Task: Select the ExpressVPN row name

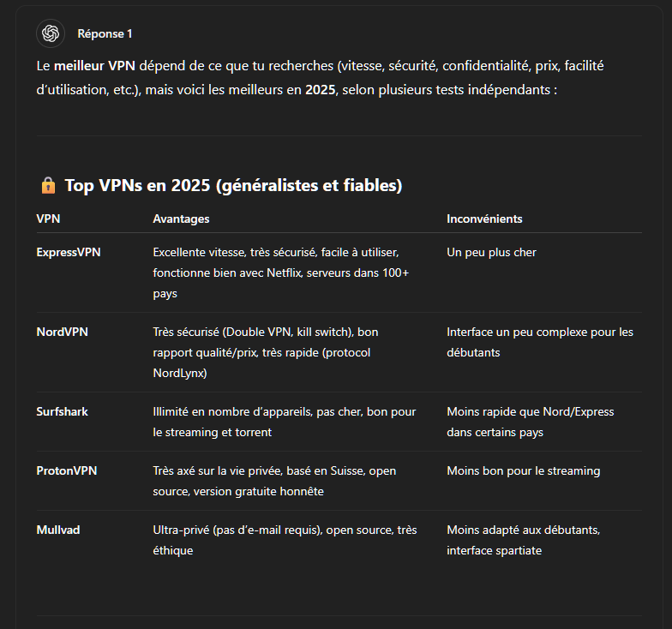Action: pyautogui.click(x=69, y=252)
